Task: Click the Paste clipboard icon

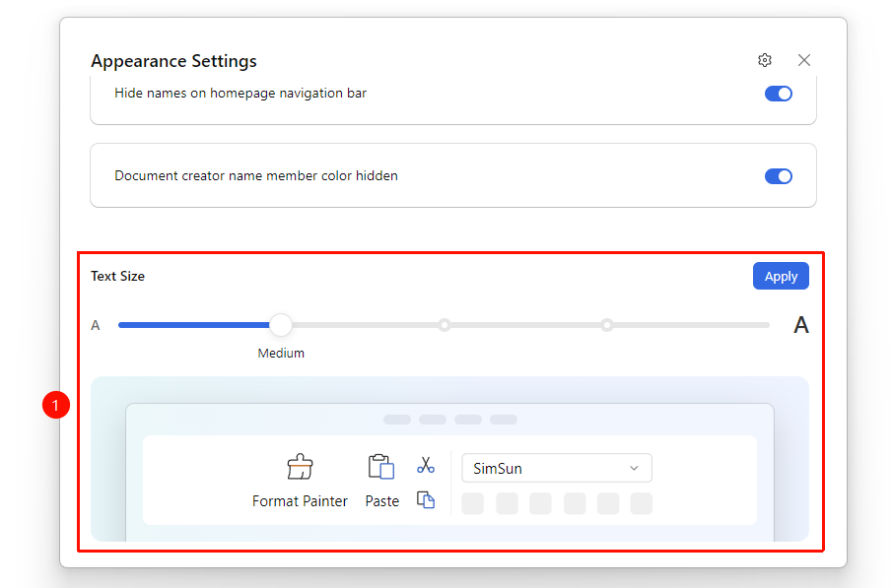Action: pyautogui.click(x=381, y=467)
